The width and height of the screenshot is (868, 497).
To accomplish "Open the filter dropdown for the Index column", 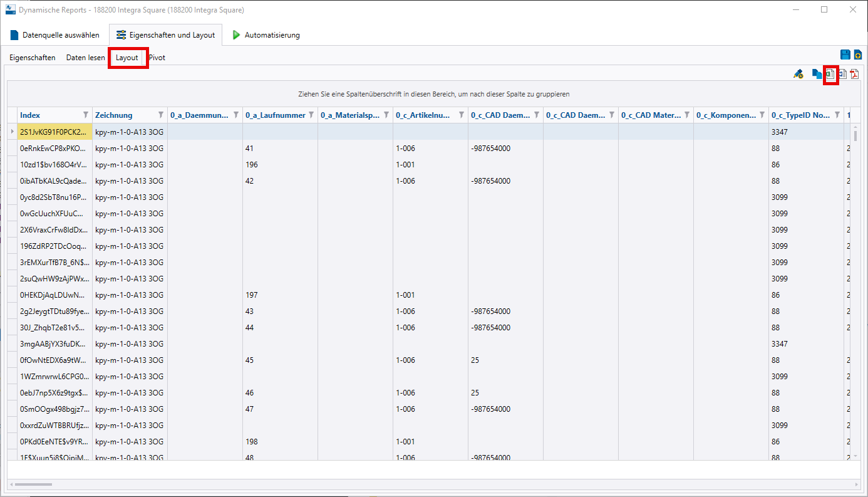I will click(x=85, y=115).
